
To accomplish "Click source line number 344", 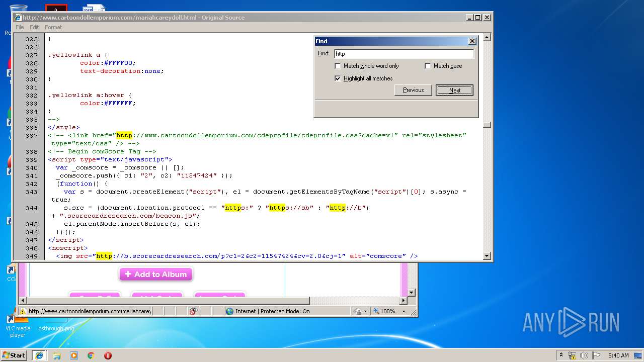I will [x=32, y=208].
